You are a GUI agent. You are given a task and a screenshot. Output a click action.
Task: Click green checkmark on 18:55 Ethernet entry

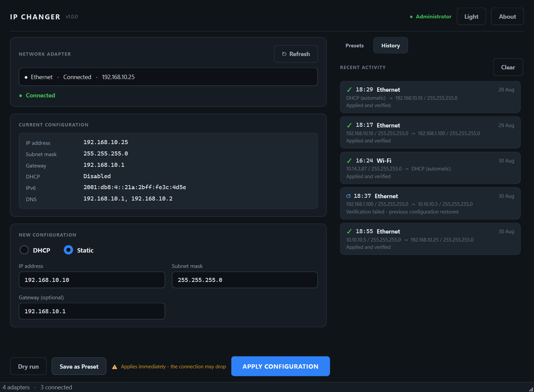(x=349, y=232)
